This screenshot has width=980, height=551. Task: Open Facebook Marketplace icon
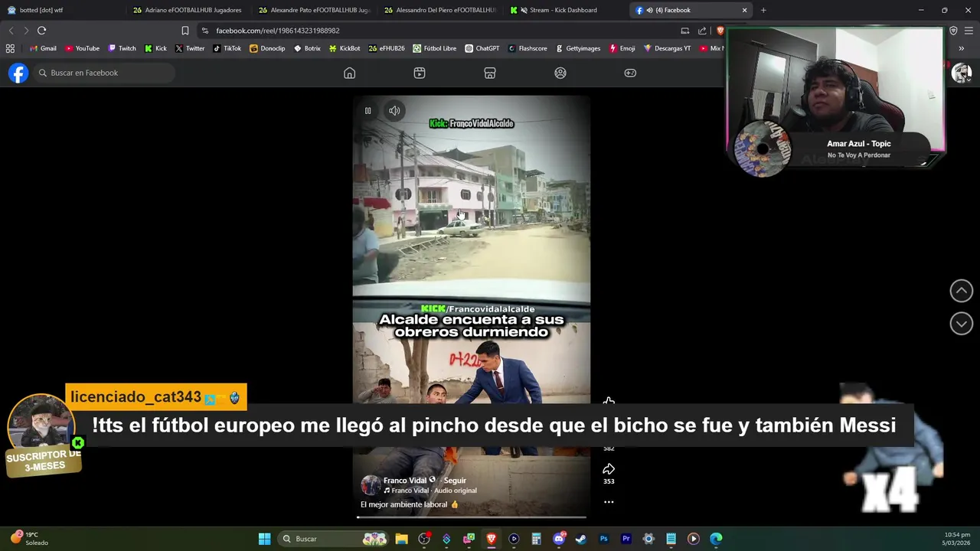pyautogui.click(x=490, y=73)
